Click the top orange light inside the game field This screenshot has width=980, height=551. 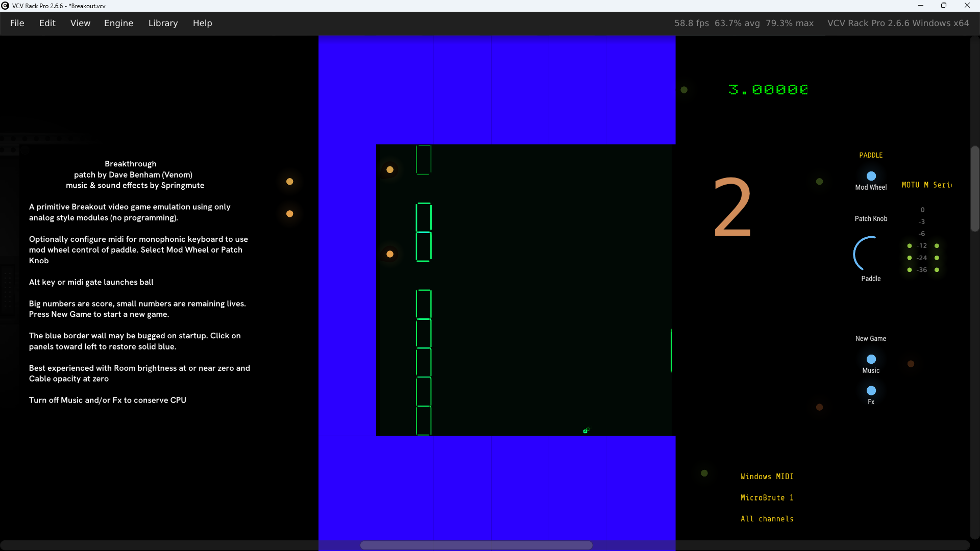click(x=390, y=170)
